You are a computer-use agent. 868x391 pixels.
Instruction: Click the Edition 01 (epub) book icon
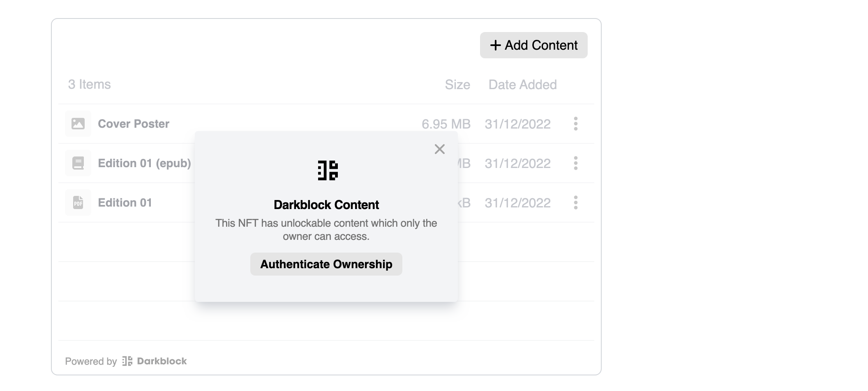pos(78,163)
